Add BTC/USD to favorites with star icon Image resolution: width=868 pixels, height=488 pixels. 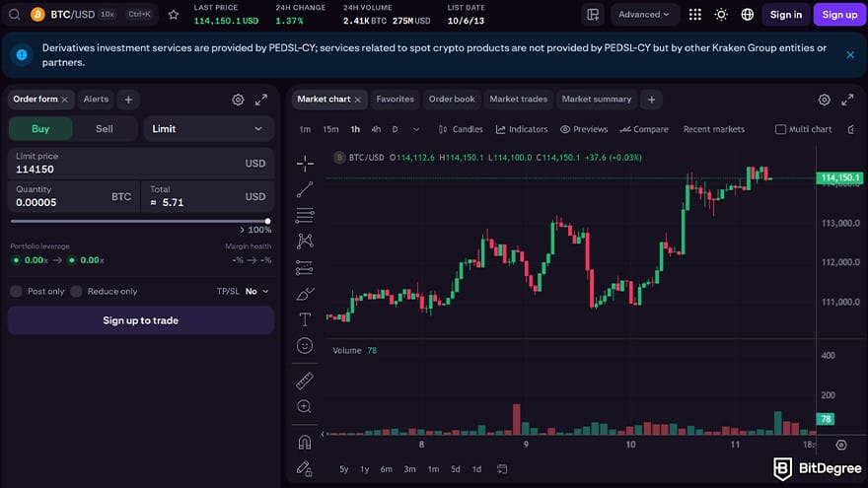174,15
